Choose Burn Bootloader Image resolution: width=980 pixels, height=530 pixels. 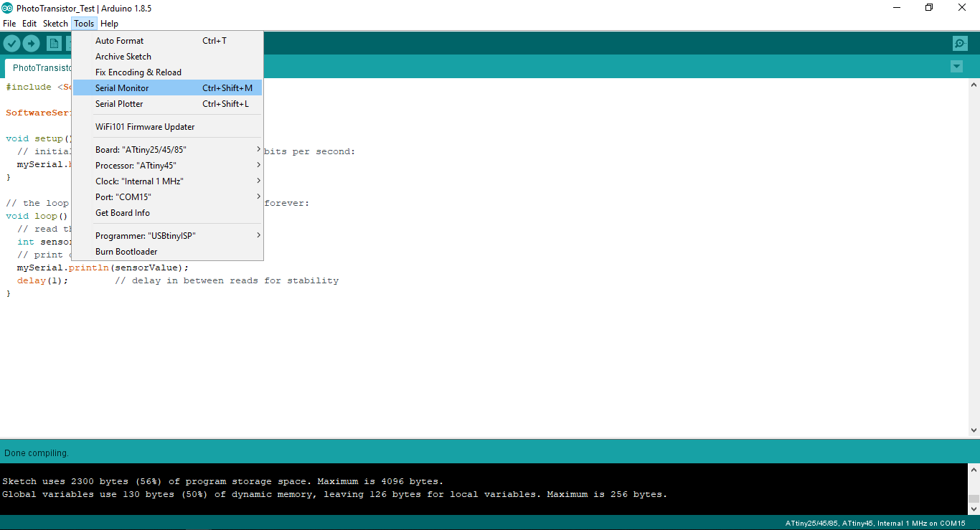pos(167,252)
